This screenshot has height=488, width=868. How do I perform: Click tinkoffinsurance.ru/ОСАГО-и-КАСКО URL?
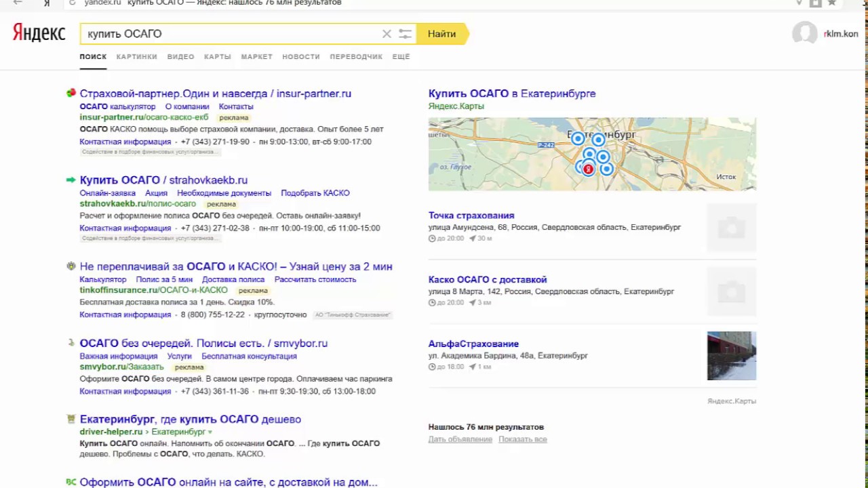pyautogui.click(x=153, y=290)
